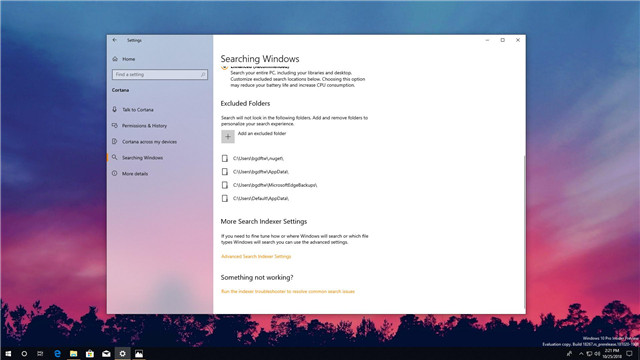
Task: Select excluded folder C:\Users\bgdftw\AppData\
Action: coord(261,172)
